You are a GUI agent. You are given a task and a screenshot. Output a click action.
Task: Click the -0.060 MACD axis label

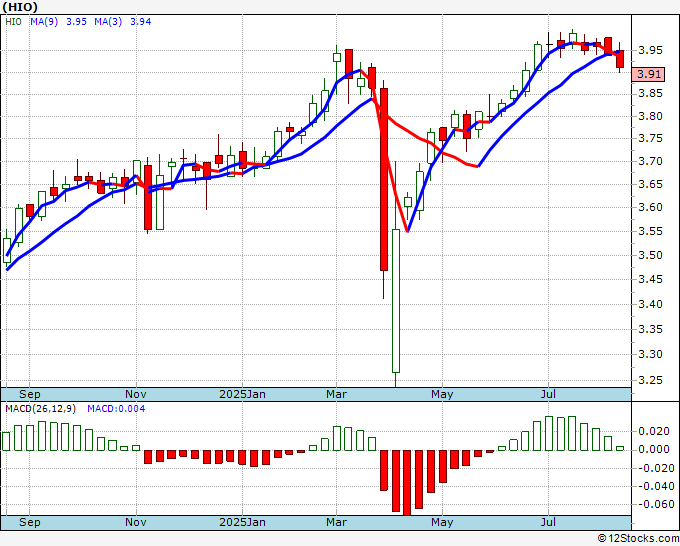[x=654, y=504]
